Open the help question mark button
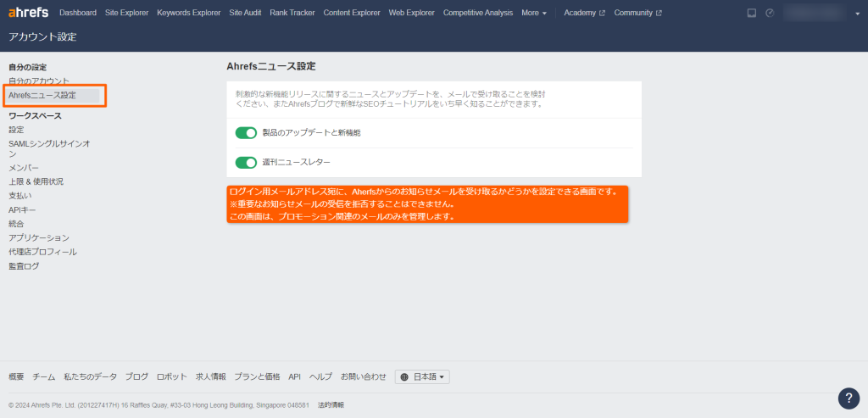868x418 pixels. click(849, 398)
